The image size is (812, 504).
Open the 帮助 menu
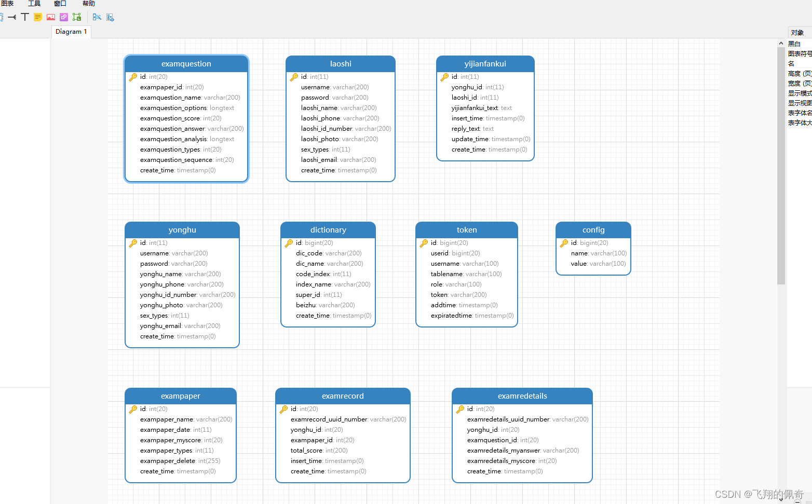coord(89,4)
